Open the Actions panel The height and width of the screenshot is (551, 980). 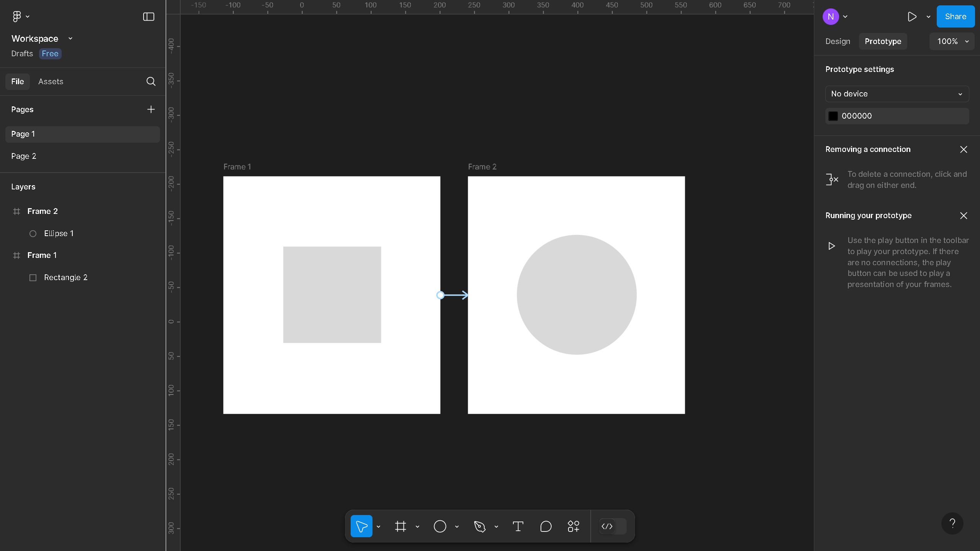click(573, 526)
